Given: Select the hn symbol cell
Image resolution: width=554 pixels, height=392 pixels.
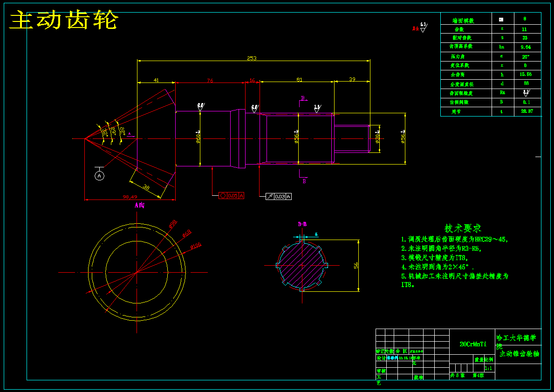Looking at the screenshot, I should (502, 47).
